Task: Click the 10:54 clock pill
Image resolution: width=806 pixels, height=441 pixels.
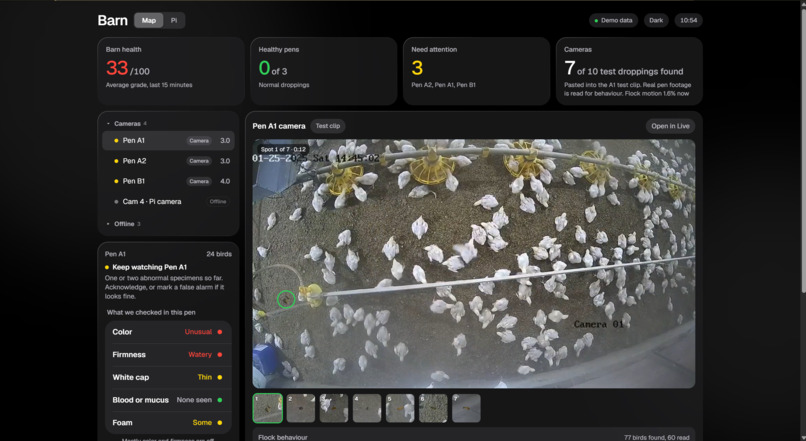Action: [688, 21]
